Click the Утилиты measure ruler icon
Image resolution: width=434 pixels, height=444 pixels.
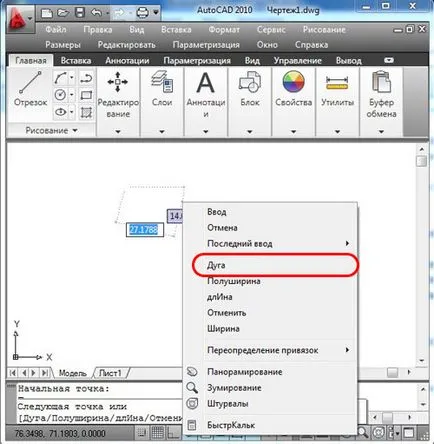pos(337,83)
